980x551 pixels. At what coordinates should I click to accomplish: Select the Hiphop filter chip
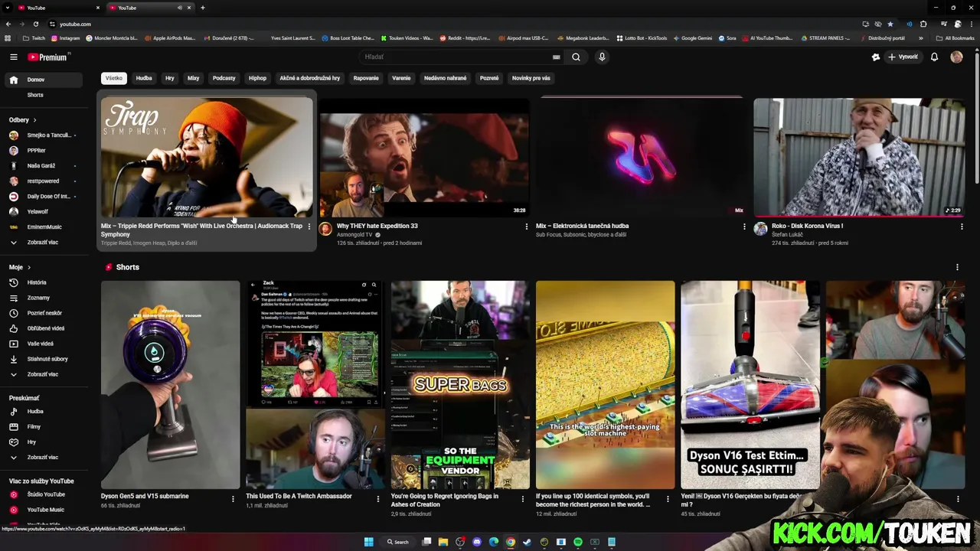coord(257,78)
